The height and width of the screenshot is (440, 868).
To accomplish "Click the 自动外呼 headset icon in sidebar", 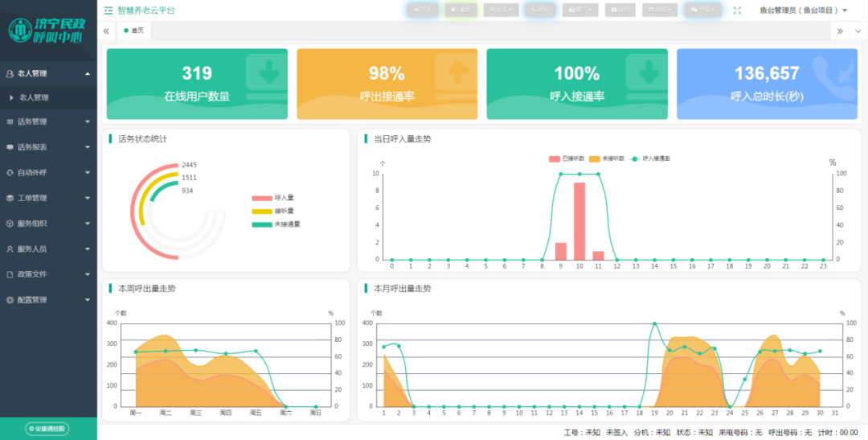I will (10, 172).
